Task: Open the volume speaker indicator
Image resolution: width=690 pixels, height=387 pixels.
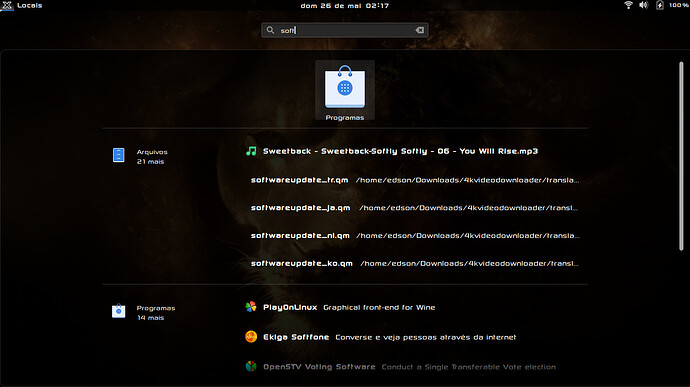Action: coord(643,5)
